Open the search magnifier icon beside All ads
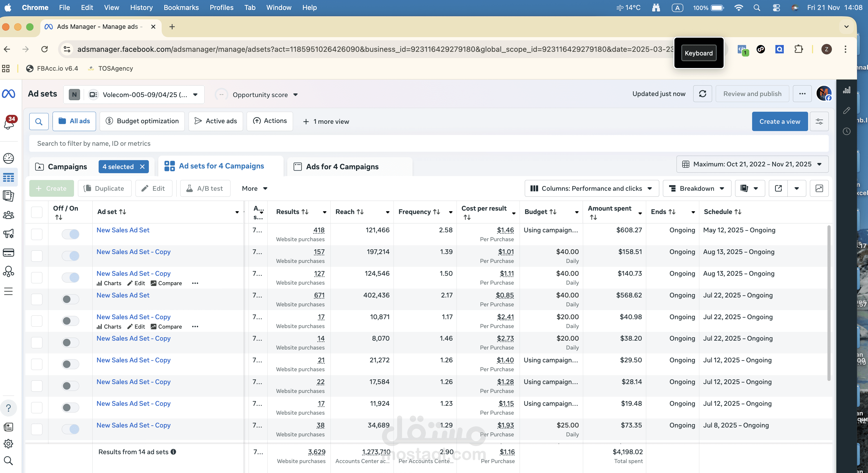The width and height of the screenshot is (868, 473). pos(39,121)
